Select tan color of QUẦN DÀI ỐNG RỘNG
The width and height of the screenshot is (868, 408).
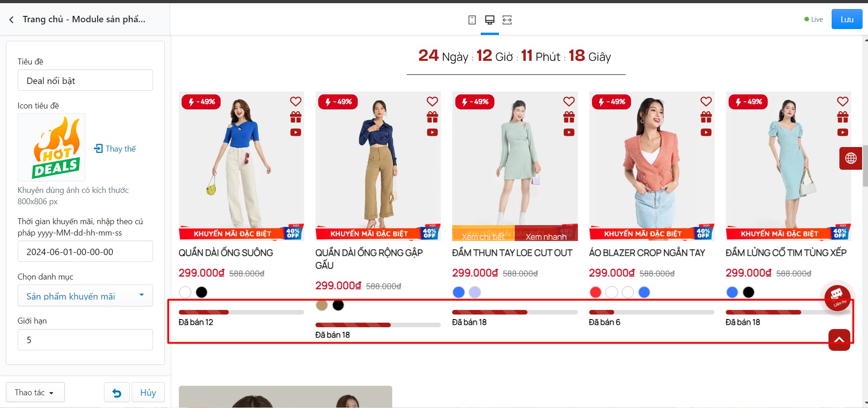322,305
